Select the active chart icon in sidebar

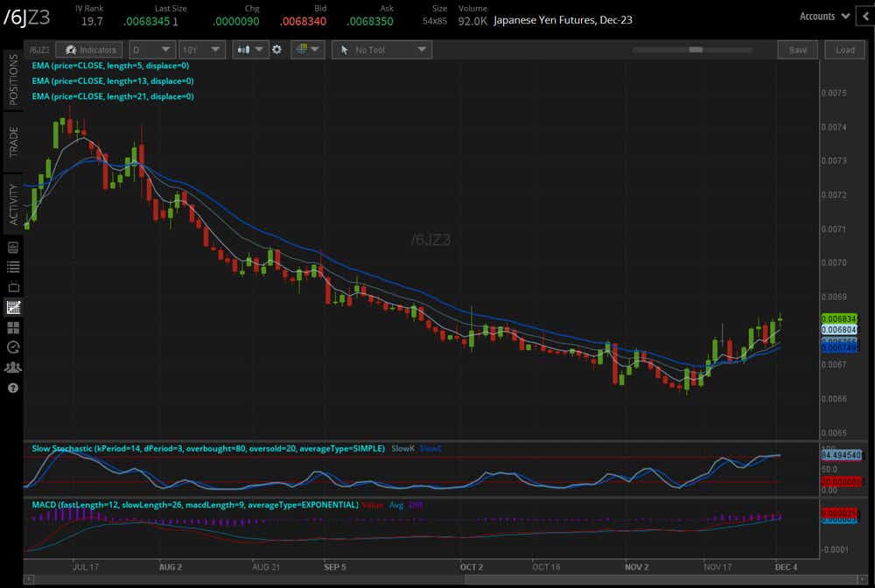pos(13,307)
